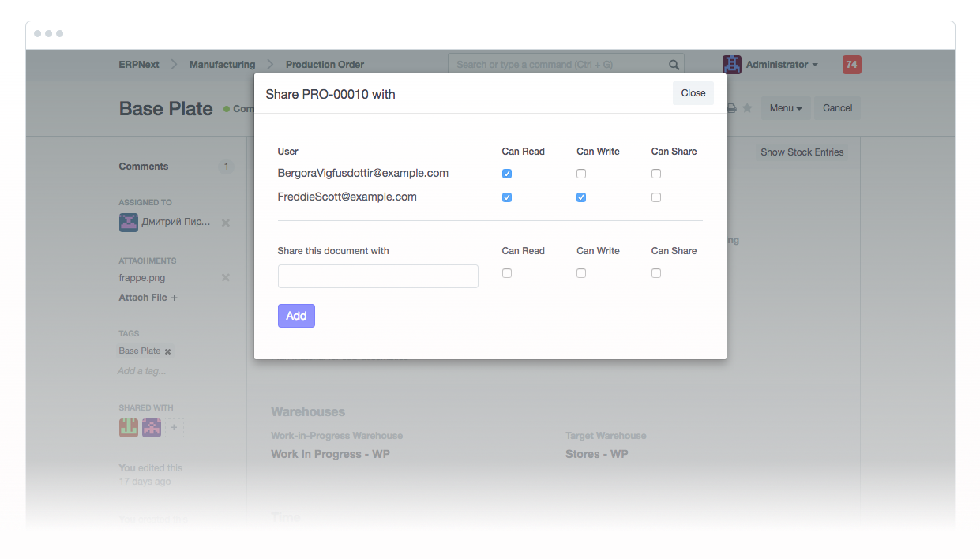This screenshot has width=980, height=559.
Task: Enable Can Share for BergoraVigfusdottir@example.com
Action: [x=656, y=174]
